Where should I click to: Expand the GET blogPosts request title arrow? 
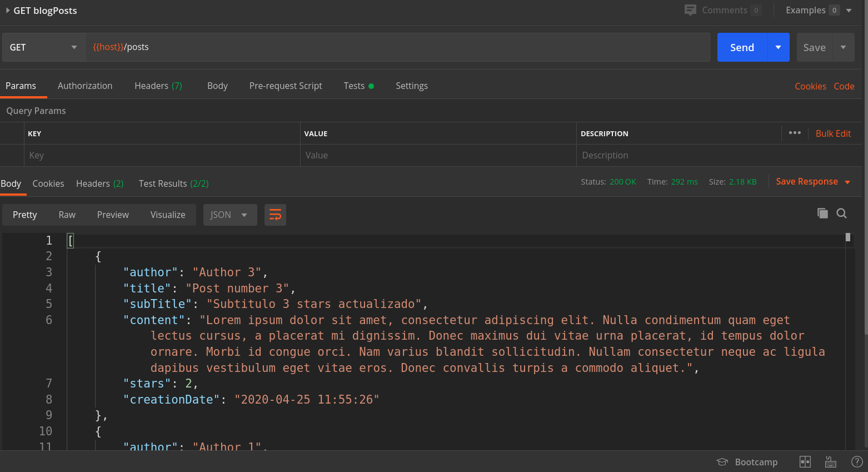tap(8, 11)
